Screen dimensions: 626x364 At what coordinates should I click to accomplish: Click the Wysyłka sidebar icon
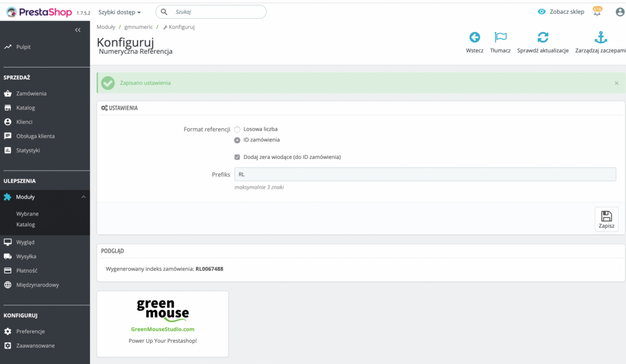pyautogui.click(x=7, y=256)
